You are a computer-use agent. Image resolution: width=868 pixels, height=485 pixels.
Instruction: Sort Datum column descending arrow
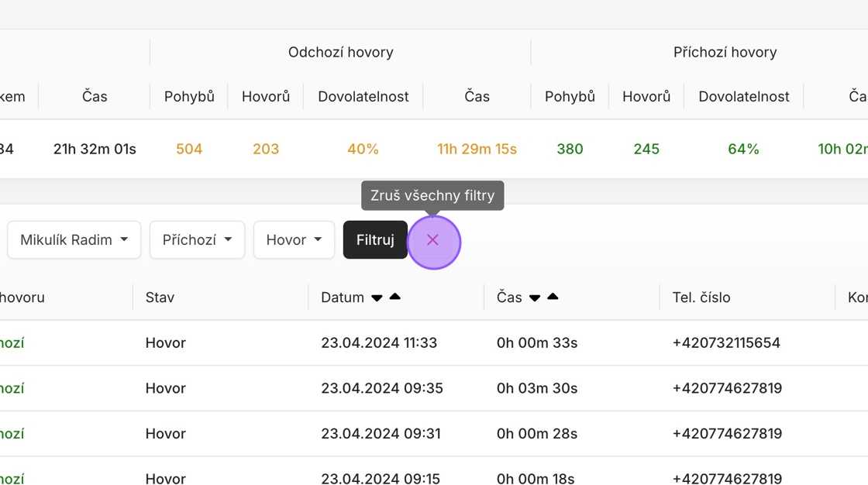pos(377,298)
